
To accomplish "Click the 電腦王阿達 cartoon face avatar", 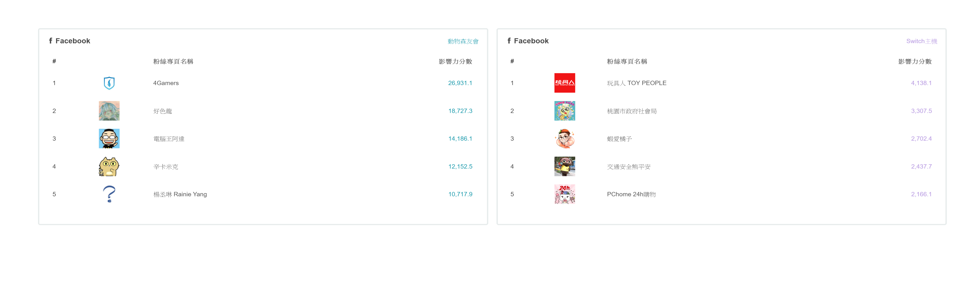I will click(109, 139).
